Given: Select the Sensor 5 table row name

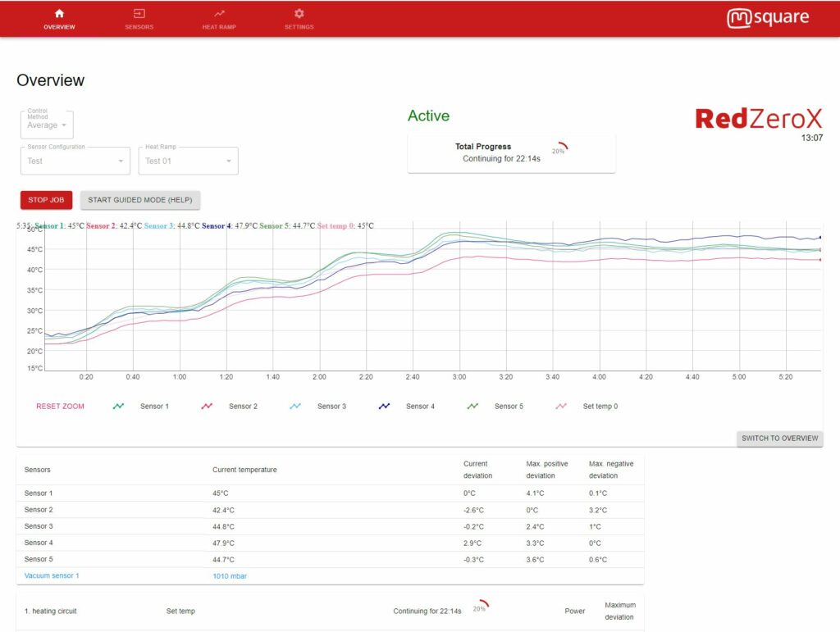Looking at the screenshot, I should click(x=39, y=559).
